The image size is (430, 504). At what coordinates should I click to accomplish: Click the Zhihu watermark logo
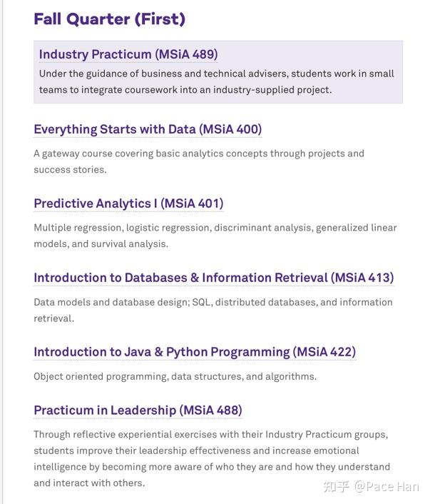(x=336, y=486)
